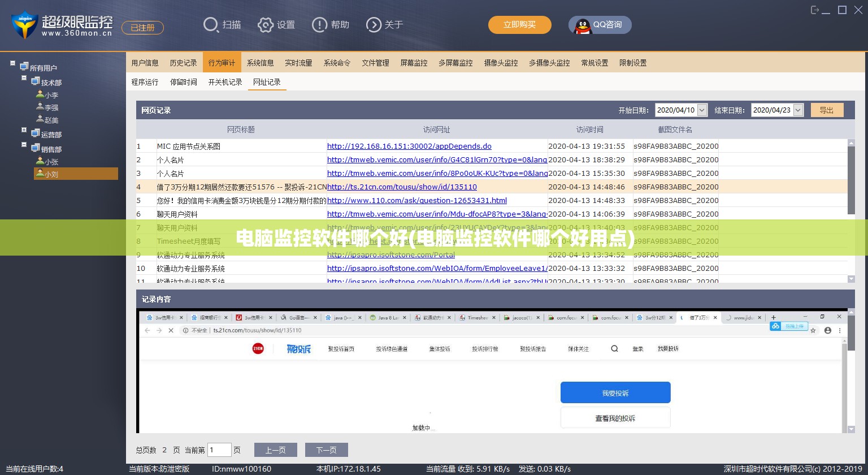Switch to the 系统命令 tab

[337, 63]
